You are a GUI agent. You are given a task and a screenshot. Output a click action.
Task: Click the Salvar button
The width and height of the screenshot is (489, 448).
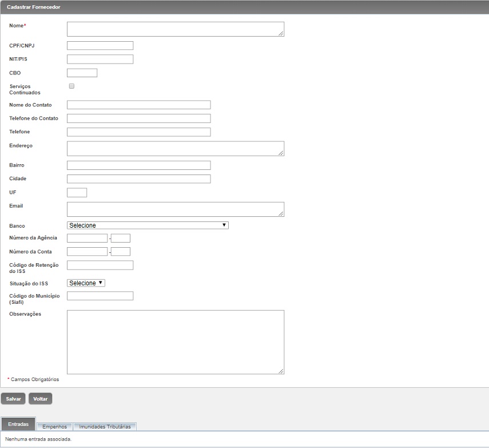click(x=13, y=399)
